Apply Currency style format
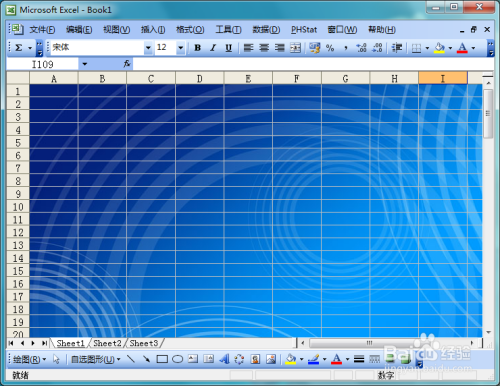 point(314,48)
